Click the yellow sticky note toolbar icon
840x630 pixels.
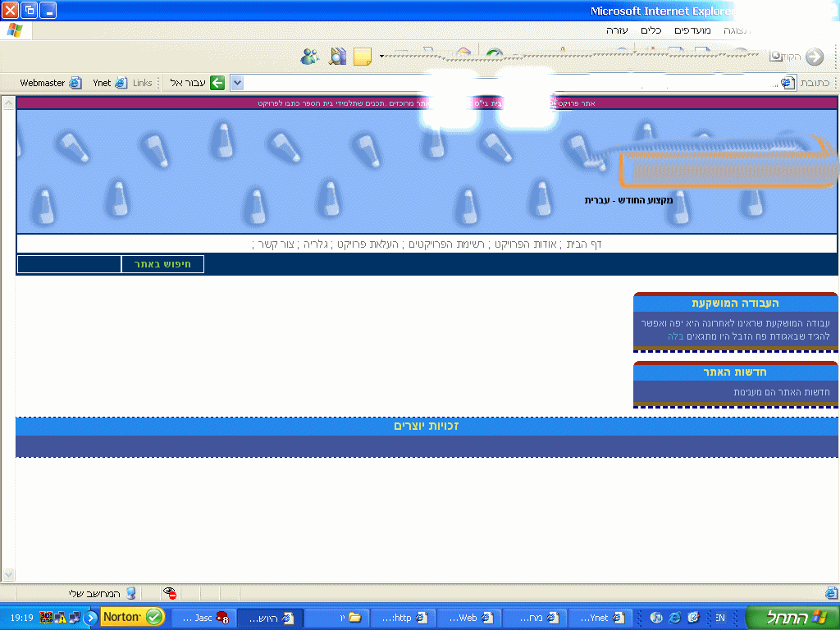tap(362, 57)
